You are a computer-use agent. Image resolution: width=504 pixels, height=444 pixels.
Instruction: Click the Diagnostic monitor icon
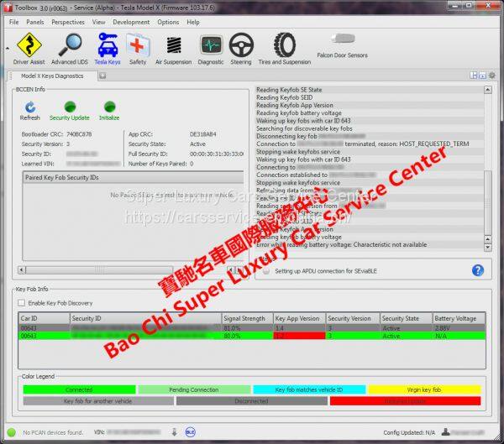tap(211, 47)
